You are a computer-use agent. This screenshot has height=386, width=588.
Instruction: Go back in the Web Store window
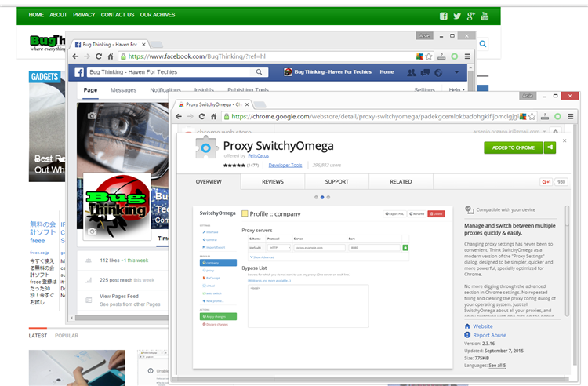[x=179, y=116]
